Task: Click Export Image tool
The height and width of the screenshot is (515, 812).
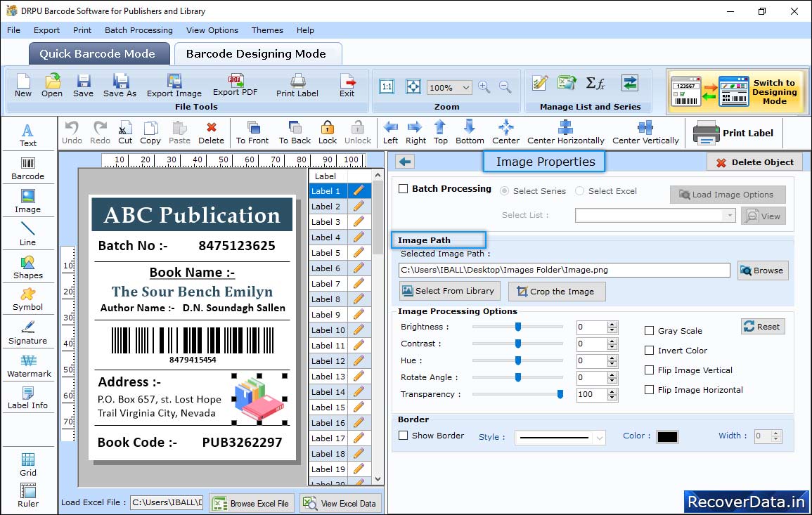Action: (x=174, y=86)
